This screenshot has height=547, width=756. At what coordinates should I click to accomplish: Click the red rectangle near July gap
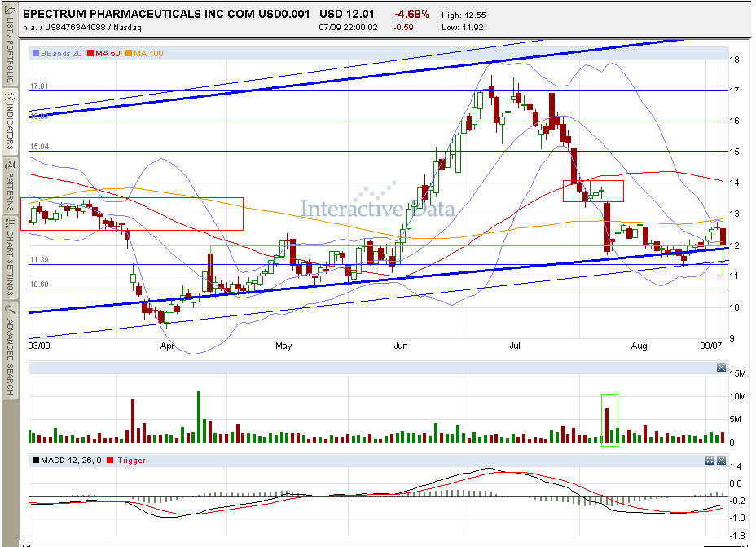point(593,191)
